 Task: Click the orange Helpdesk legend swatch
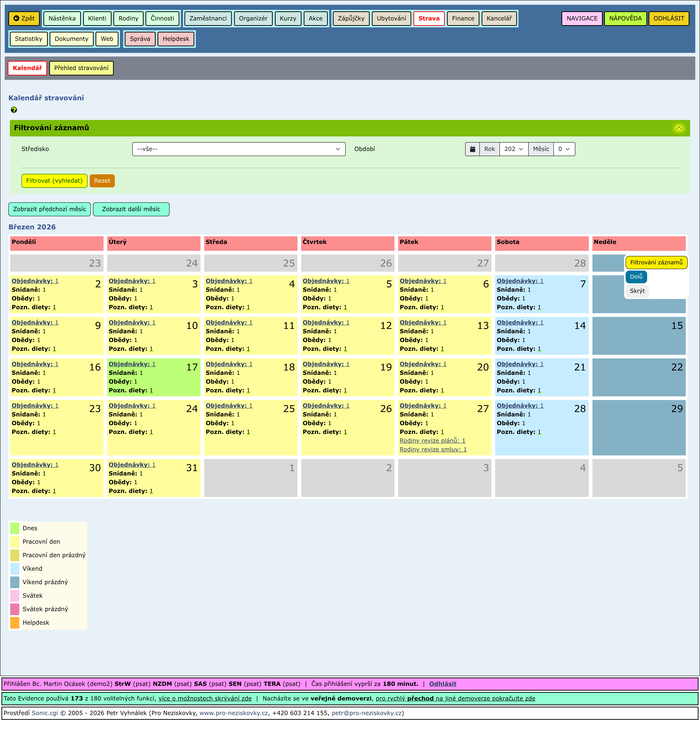[15, 623]
